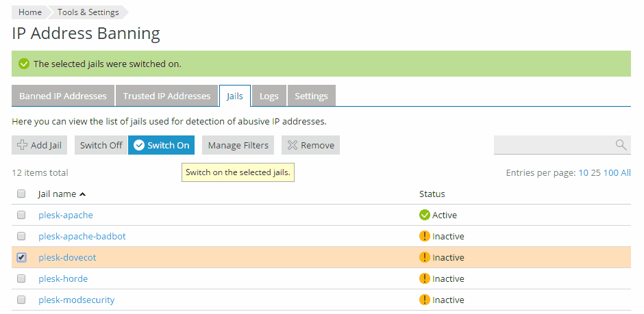The height and width of the screenshot is (314, 644).
Task: Click the Remove X icon
Action: click(x=291, y=145)
